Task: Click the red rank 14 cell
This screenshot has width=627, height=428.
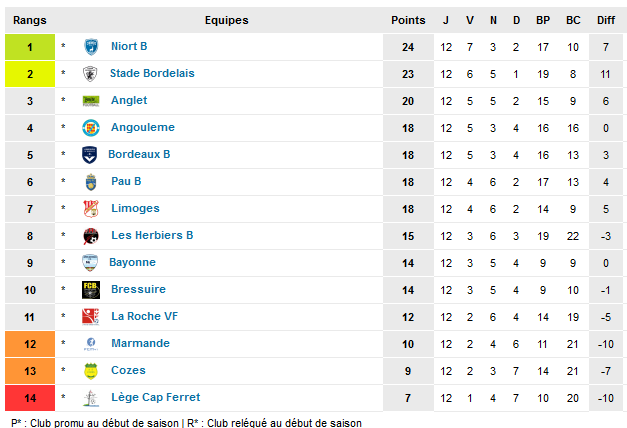Action: (x=30, y=398)
